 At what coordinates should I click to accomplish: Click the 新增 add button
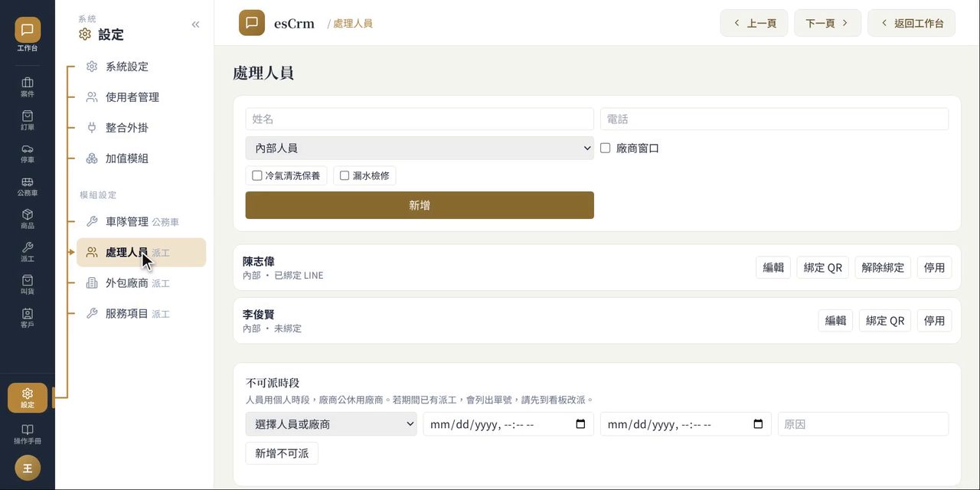tap(420, 205)
